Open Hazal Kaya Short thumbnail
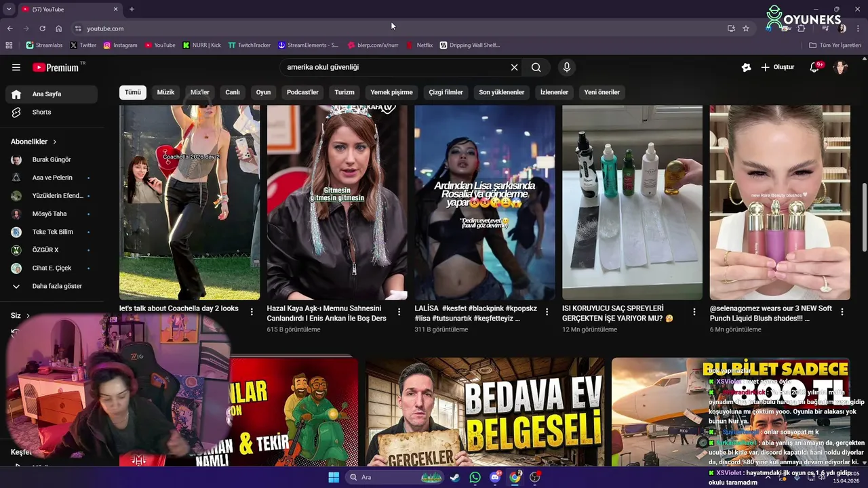 (x=337, y=202)
